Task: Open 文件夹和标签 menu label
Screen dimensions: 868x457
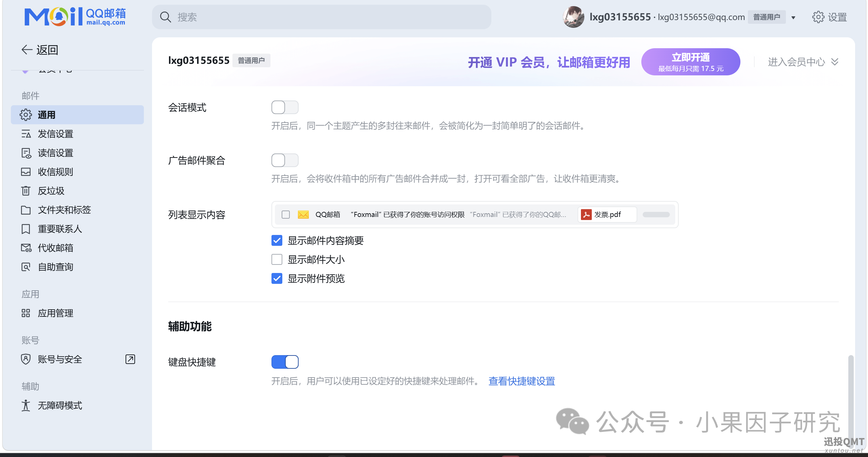Action: tap(64, 210)
